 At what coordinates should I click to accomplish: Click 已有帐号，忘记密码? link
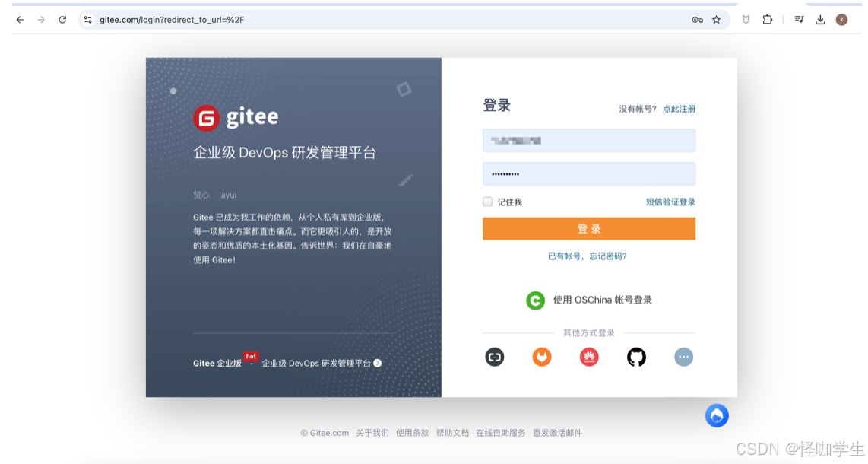click(x=588, y=256)
